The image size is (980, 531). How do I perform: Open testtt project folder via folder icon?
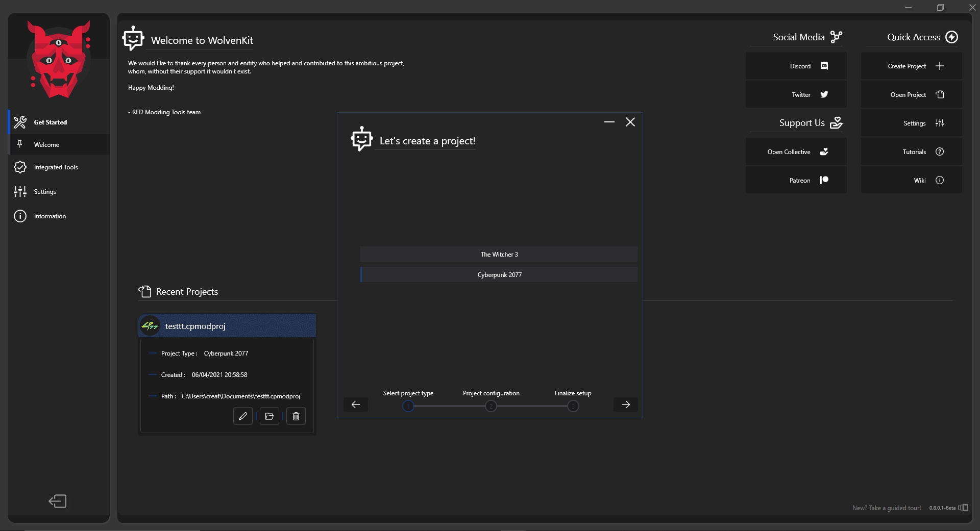[x=269, y=416]
